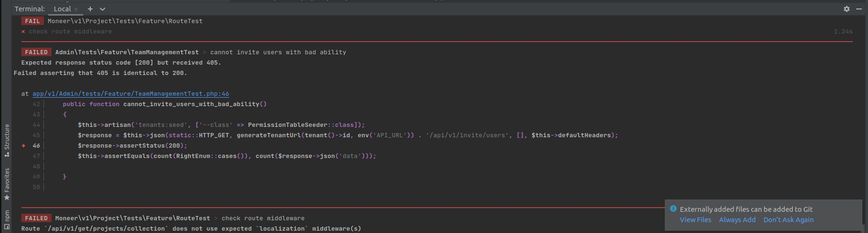Click View Files in Git notification
Image resolution: width=868 pixels, height=233 pixels.
point(696,220)
